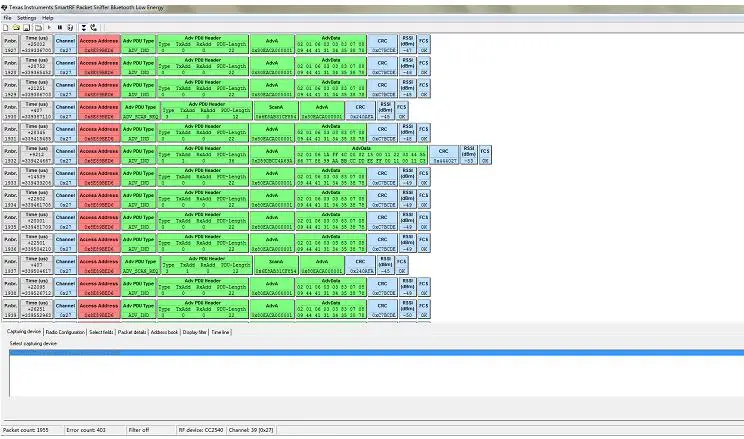Click the long AdvData field of packet 1932
The width and height of the screenshot is (744, 439).
[x=361, y=154]
